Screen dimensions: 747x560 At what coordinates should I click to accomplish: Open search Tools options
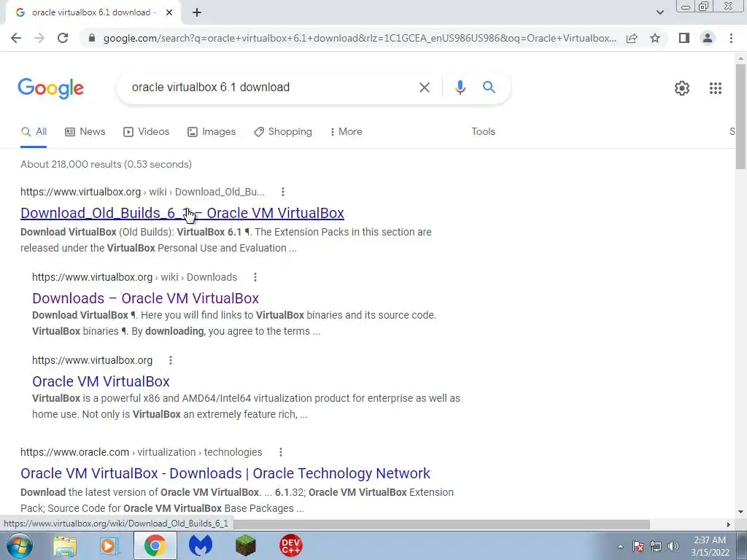[x=483, y=132]
